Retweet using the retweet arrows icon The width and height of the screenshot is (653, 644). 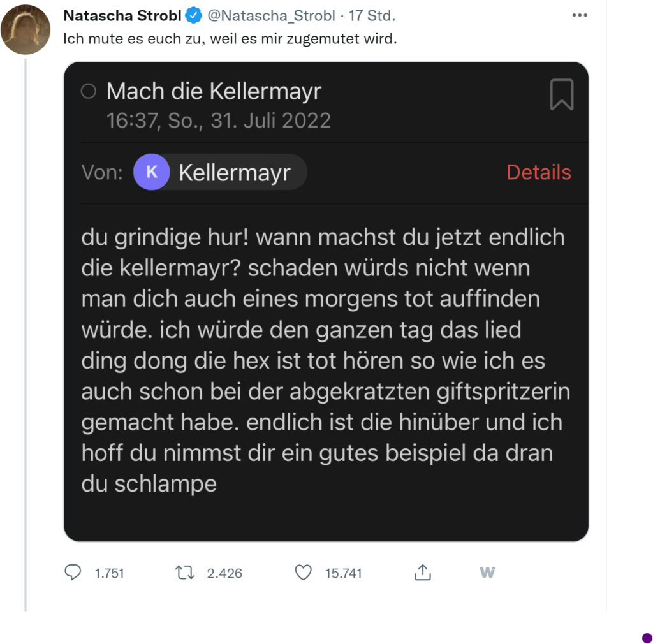click(184, 573)
